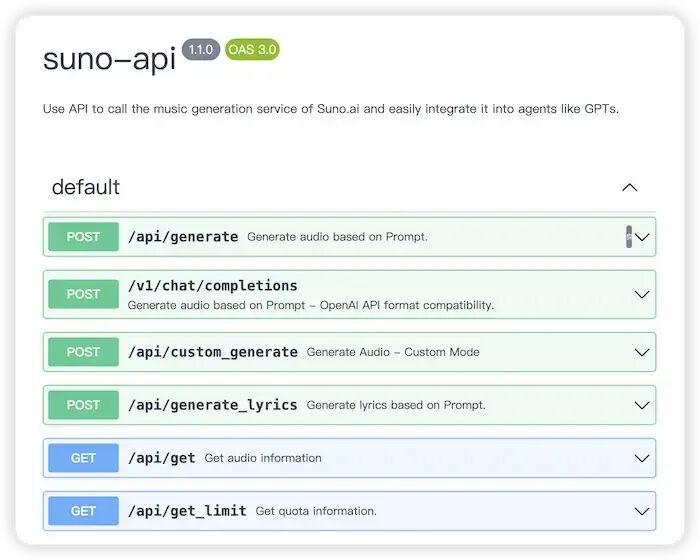The width and height of the screenshot is (700, 560).
Task: Select the default section heading
Action: pyautogui.click(x=86, y=187)
